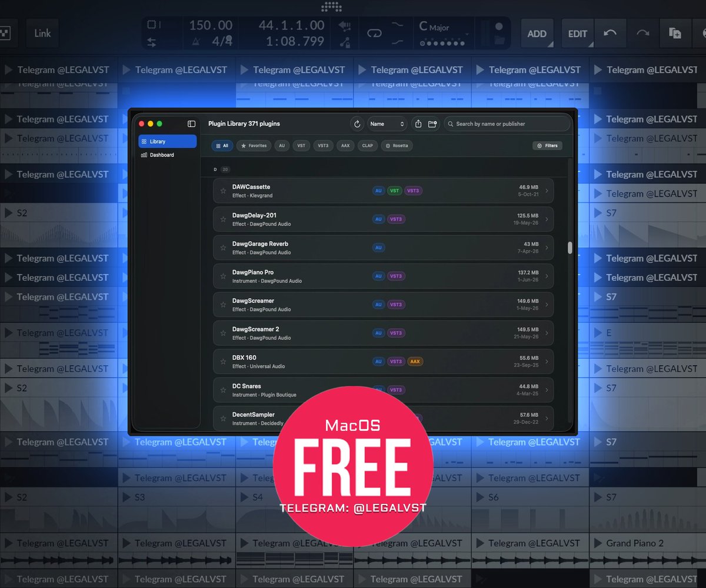The width and height of the screenshot is (706, 588).
Task: Filter plugins by the CLAP chip
Action: [x=368, y=146]
